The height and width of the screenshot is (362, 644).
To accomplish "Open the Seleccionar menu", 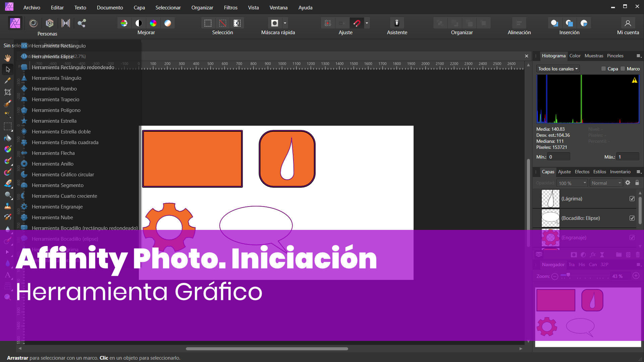I will [168, 7].
